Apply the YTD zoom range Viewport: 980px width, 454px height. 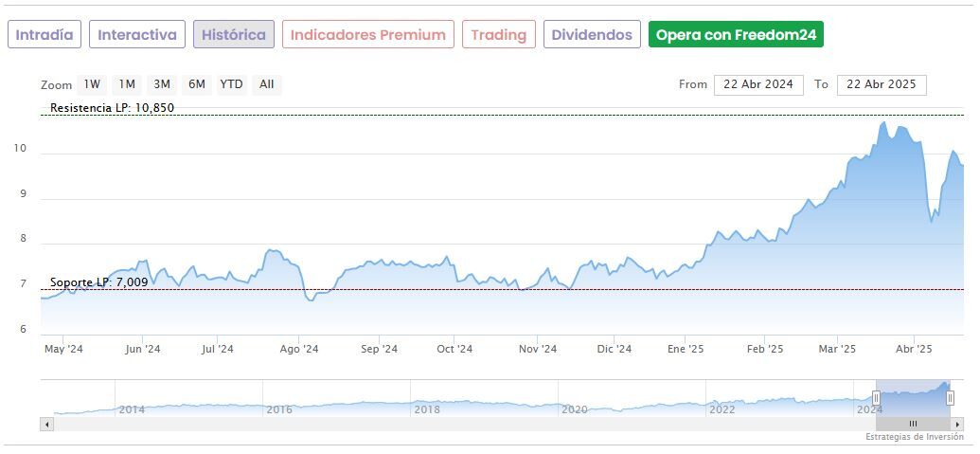pyautogui.click(x=231, y=84)
